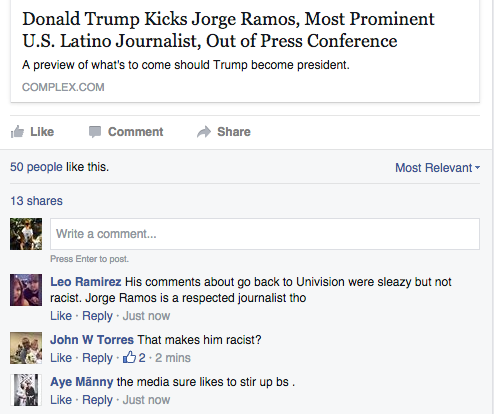The width and height of the screenshot is (494, 414).
Task: Reply to Leo Ramirez's comment
Action: (x=97, y=316)
